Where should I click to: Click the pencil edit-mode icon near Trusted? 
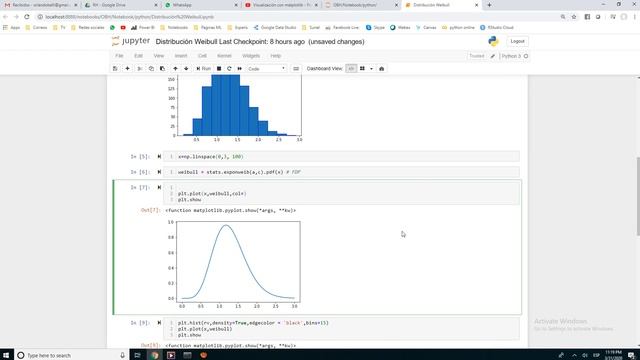(493, 56)
